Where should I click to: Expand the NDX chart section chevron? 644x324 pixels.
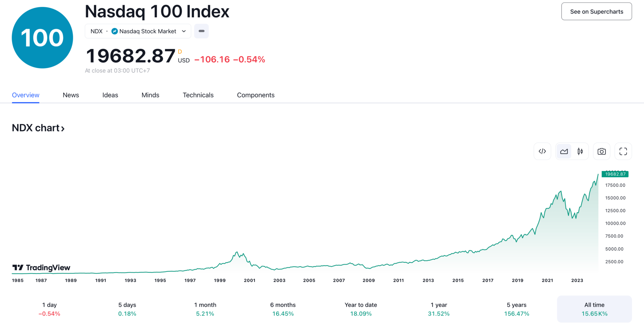(63, 129)
